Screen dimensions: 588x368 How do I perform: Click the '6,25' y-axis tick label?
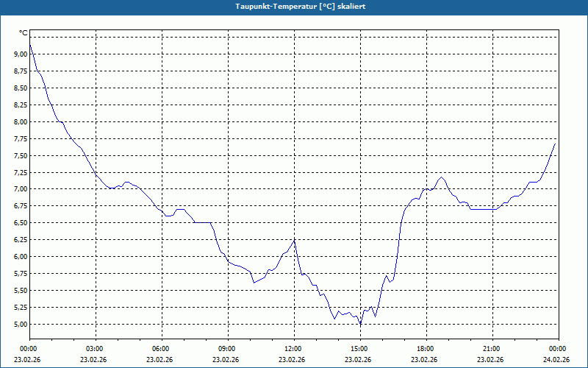pos(21,240)
